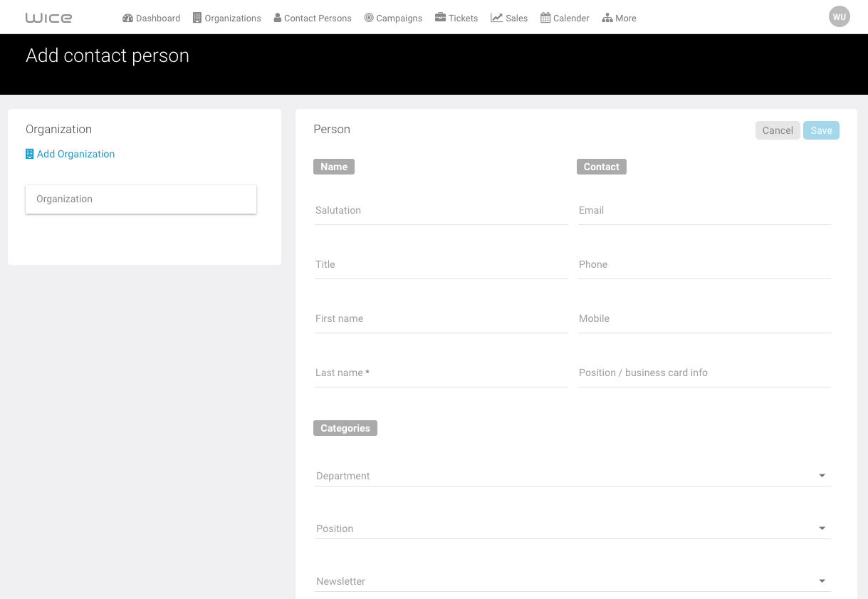Open the Position dropdown
The height and width of the screenshot is (599, 868).
(x=572, y=528)
